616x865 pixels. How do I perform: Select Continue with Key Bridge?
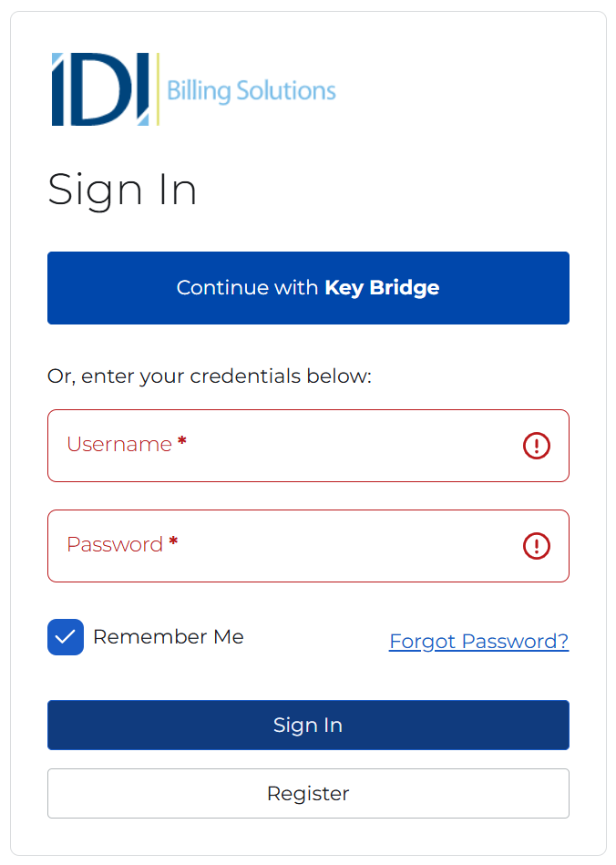click(x=308, y=288)
